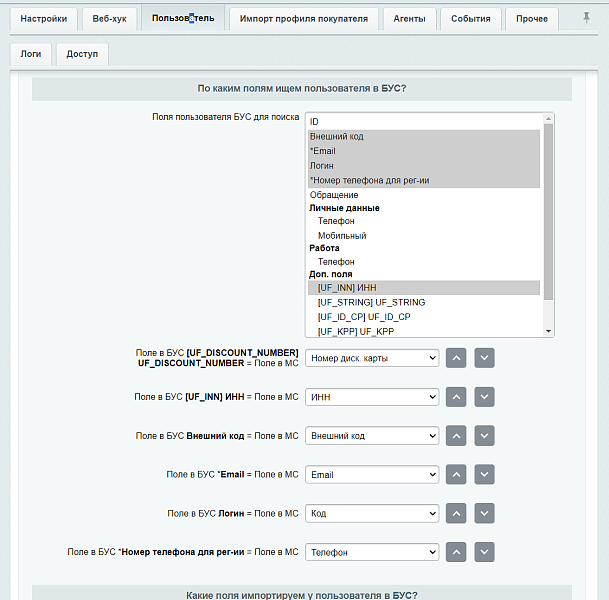
Task: Move the Номер диск. карты row up
Action: 456,358
